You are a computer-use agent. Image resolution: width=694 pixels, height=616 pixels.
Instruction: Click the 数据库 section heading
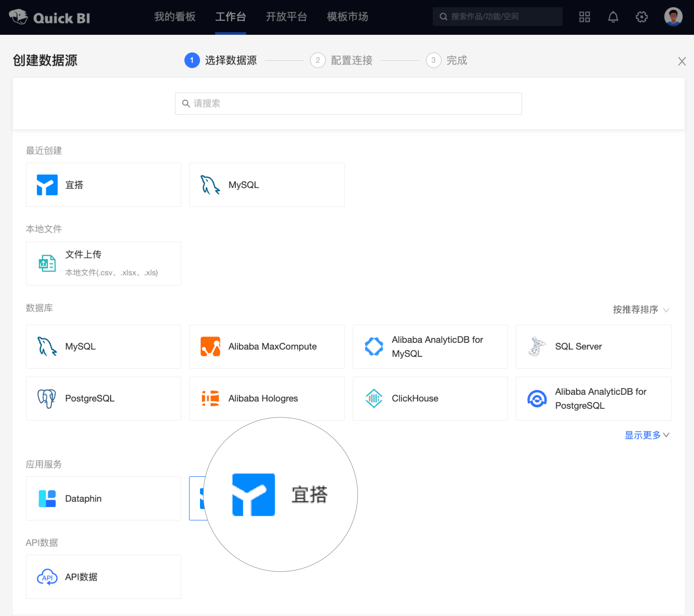tap(39, 308)
